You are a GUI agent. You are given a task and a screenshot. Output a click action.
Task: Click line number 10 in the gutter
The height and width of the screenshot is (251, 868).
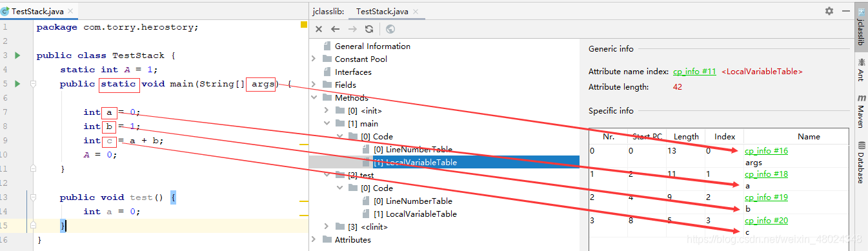[x=5, y=155]
